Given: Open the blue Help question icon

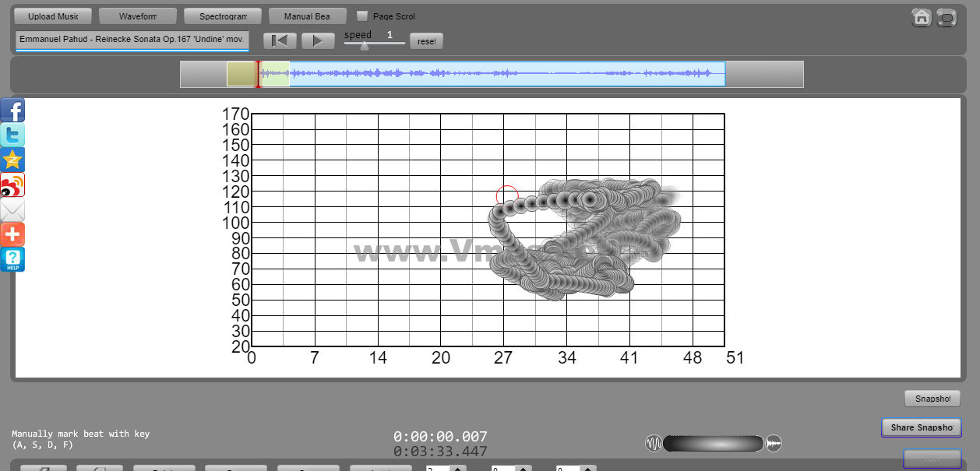Looking at the screenshot, I should point(12,259).
